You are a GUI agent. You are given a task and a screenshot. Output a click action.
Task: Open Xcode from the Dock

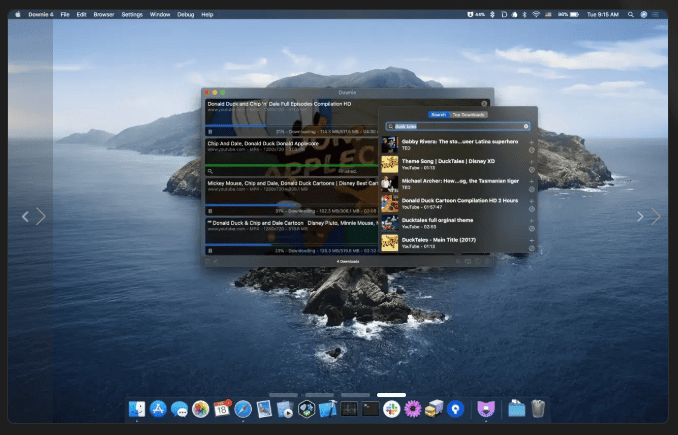(x=328, y=409)
